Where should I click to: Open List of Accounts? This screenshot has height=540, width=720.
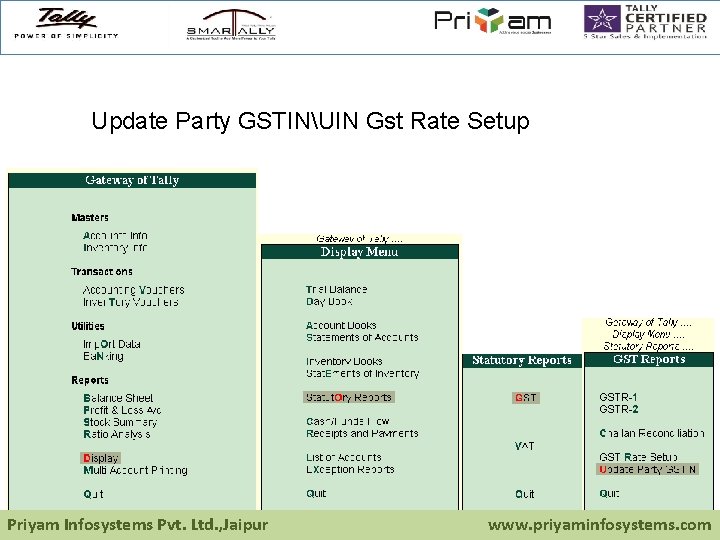pyautogui.click(x=344, y=458)
